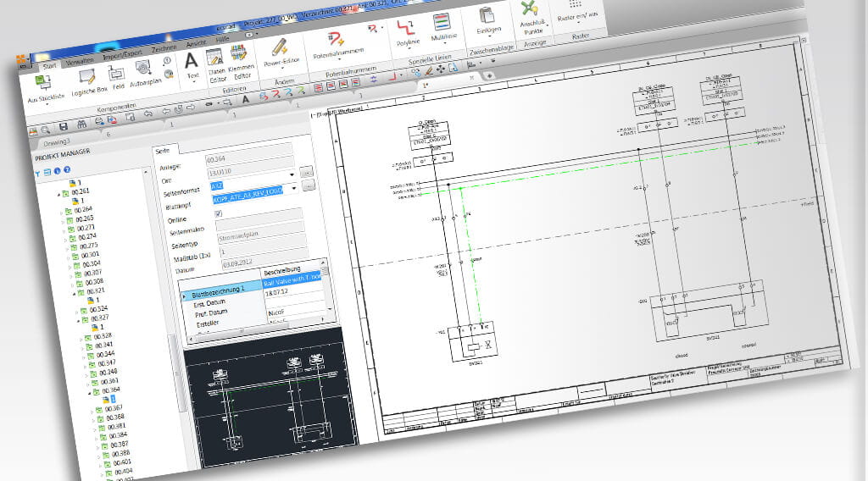Viewport: 868px width, 481px height.
Task: Open the Import/Export ribbon tab
Action: (x=122, y=55)
